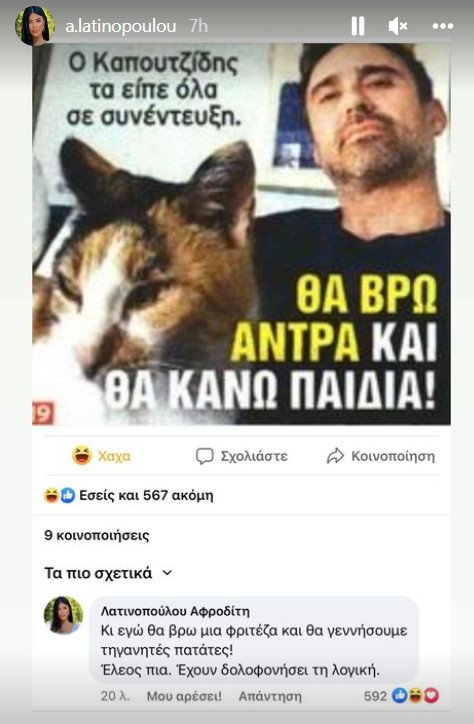The image size is (474, 724).
Task: Click the speech bubble comment icon
Action: coord(204,456)
